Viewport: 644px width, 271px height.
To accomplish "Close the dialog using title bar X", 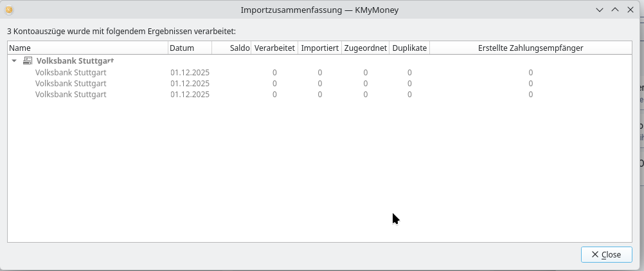I will pos(630,10).
